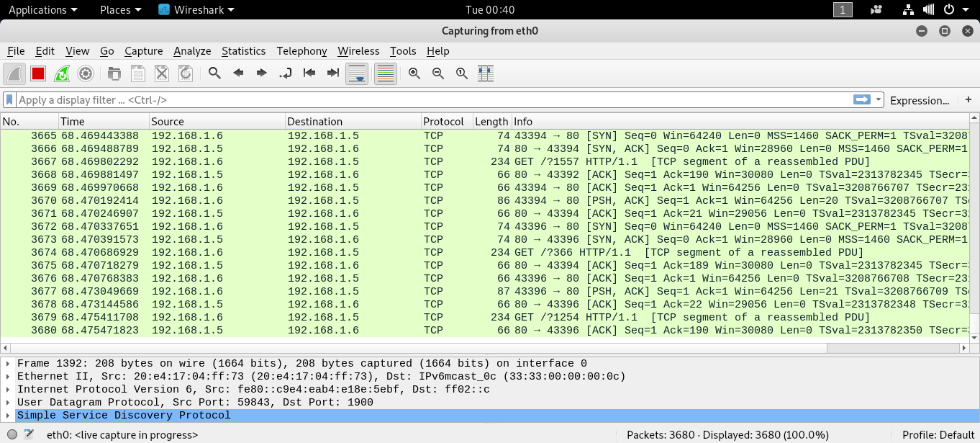Image resolution: width=980 pixels, height=443 pixels.
Task: Select packet 3674 GET /?366 row
Action: (484, 252)
